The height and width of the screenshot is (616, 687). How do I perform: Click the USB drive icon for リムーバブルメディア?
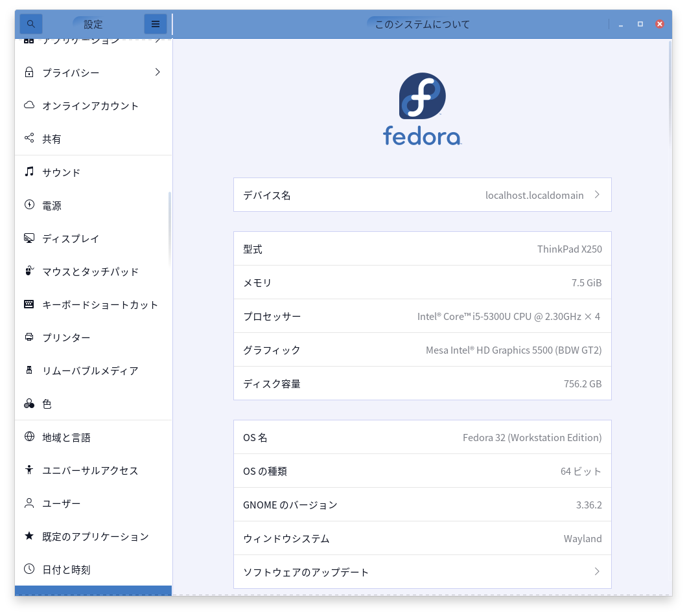click(x=29, y=371)
